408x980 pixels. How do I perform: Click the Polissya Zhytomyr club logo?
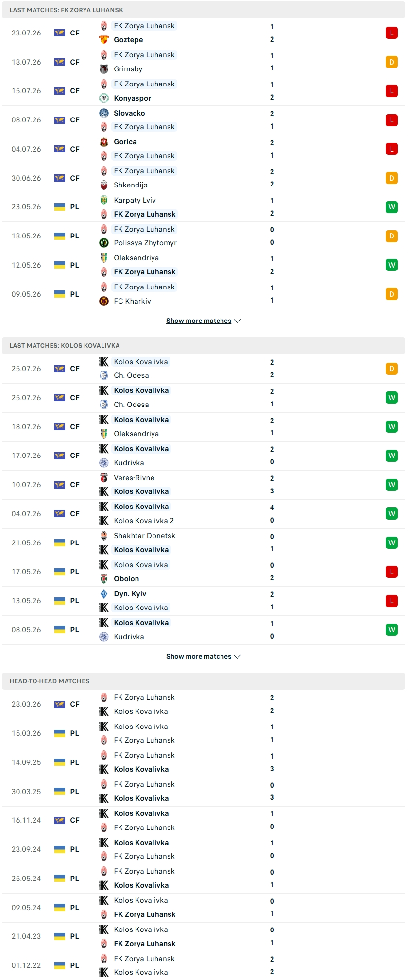(x=104, y=243)
